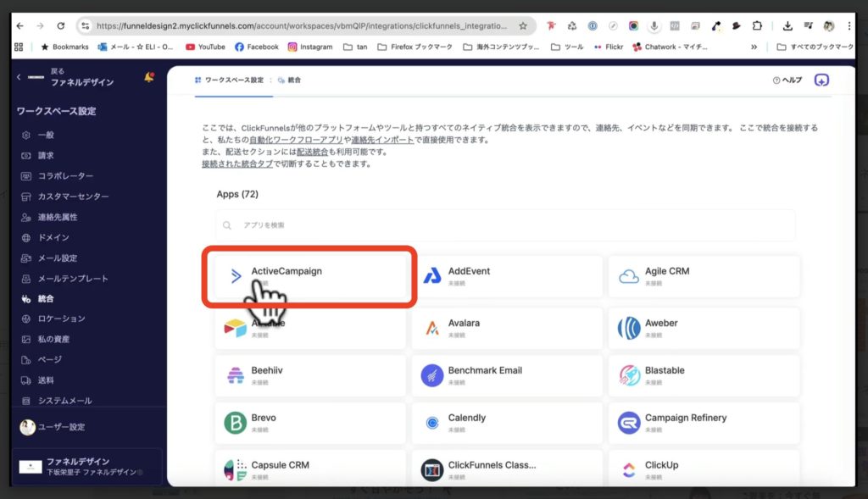Image resolution: width=868 pixels, height=499 pixels.
Task: Select the AddEvent integration icon
Action: tap(433, 274)
